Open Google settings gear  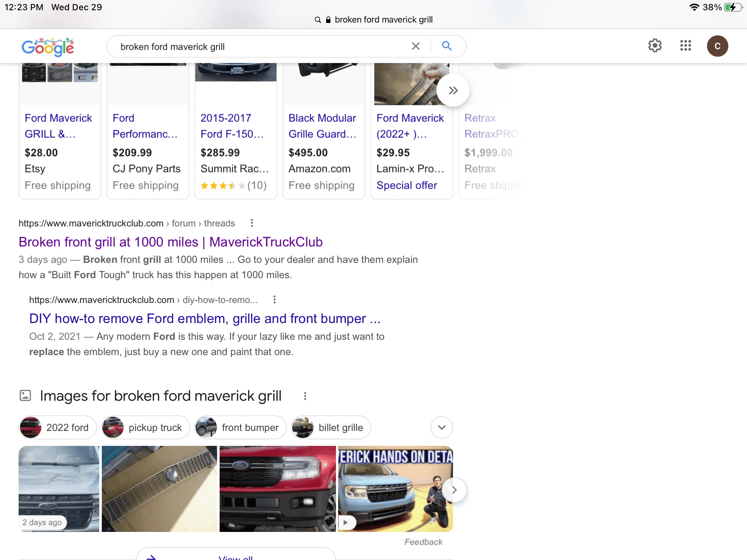pyautogui.click(x=655, y=46)
